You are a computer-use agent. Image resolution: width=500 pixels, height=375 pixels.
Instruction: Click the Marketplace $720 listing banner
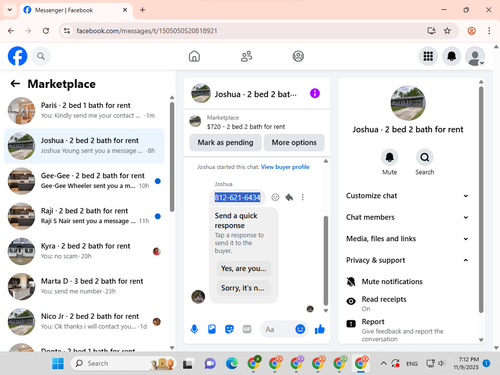257,122
